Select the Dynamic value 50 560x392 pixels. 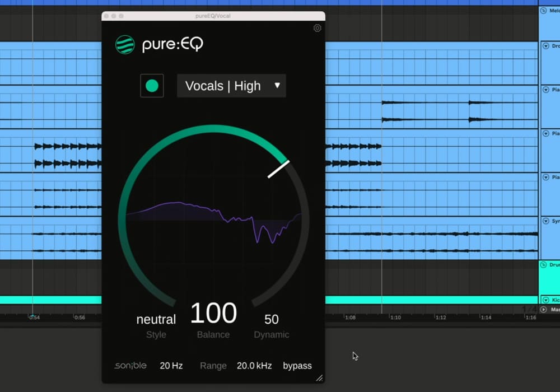pyautogui.click(x=272, y=319)
